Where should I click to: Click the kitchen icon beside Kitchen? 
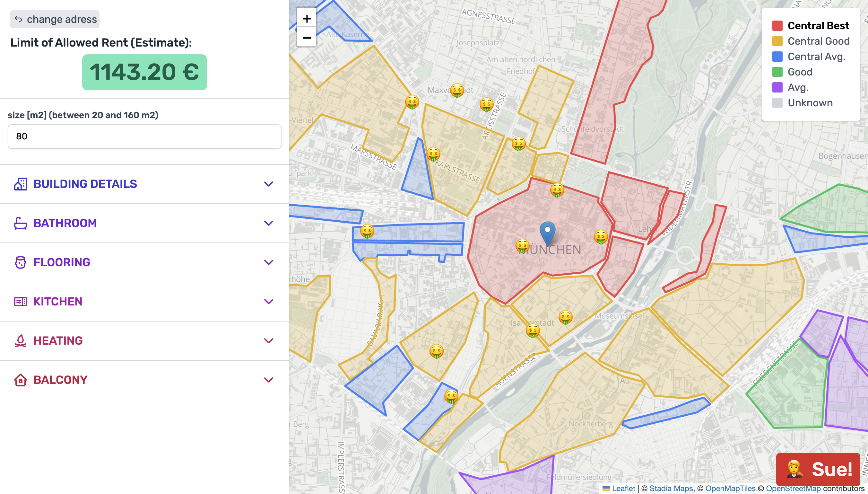coord(20,301)
